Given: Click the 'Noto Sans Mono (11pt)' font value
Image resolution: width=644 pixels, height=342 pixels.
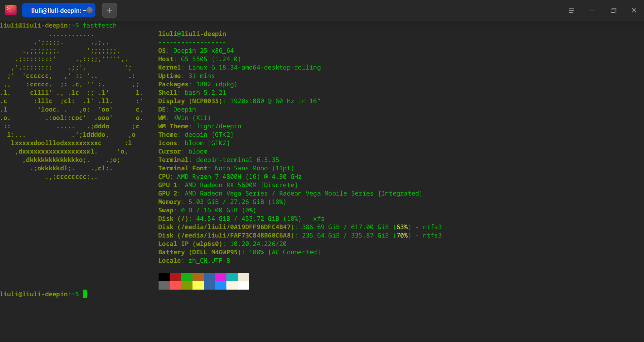Looking at the screenshot, I should [x=254, y=168].
